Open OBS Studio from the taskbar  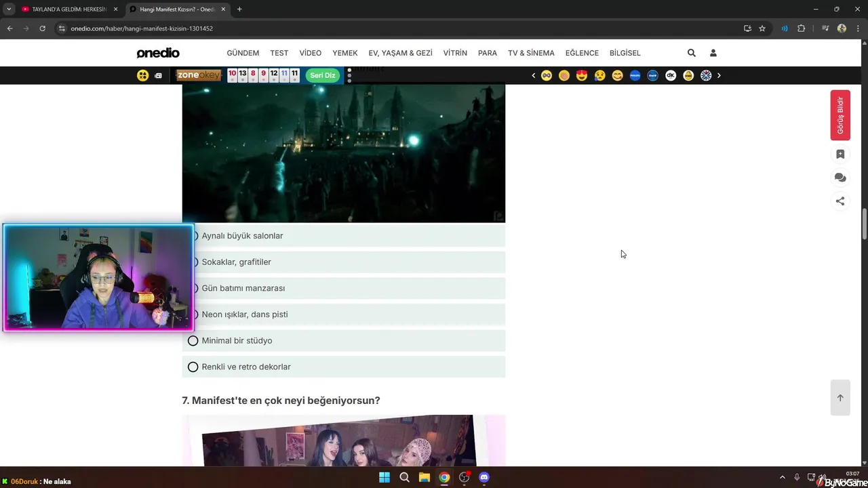[x=464, y=477]
